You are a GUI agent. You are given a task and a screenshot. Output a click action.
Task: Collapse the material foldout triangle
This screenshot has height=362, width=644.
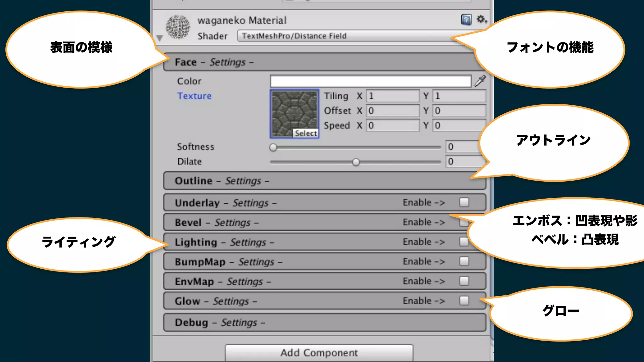[x=160, y=38]
